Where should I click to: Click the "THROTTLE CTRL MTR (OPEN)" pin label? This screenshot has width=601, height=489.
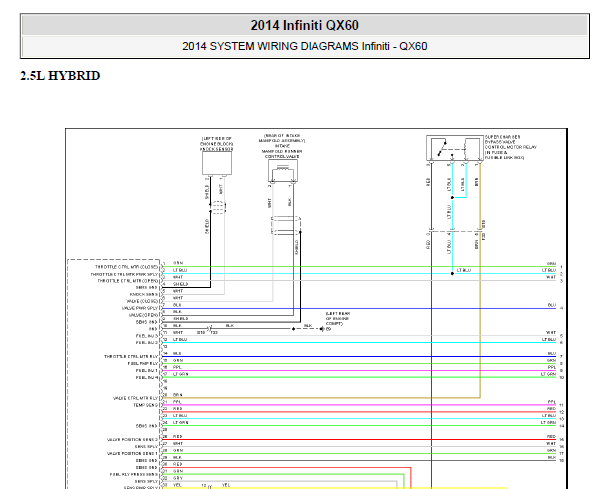tap(128, 281)
